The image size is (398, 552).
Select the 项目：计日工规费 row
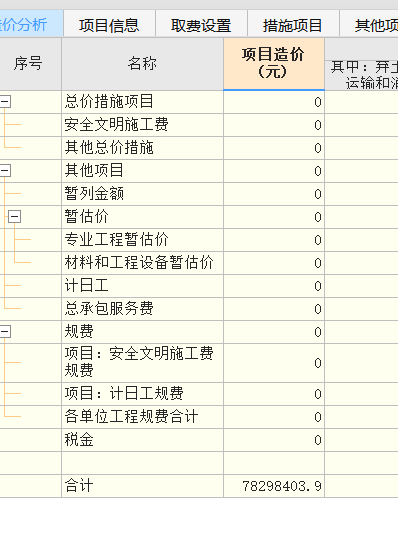pos(143,394)
